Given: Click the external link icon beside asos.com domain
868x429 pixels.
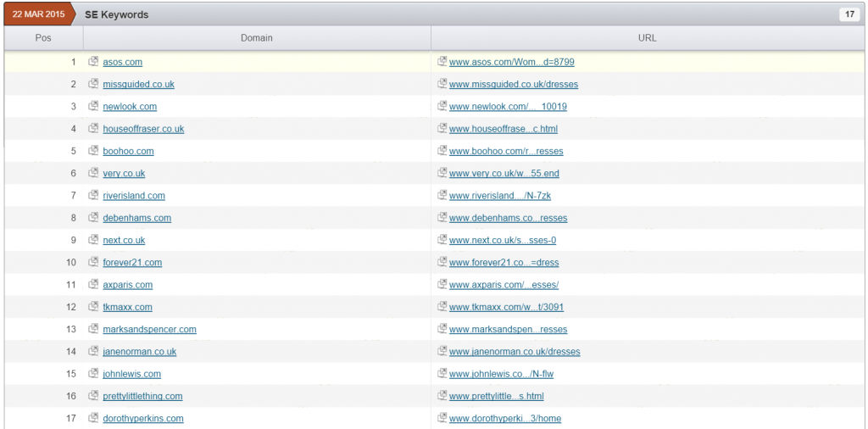Looking at the screenshot, I should pos(95,62).
